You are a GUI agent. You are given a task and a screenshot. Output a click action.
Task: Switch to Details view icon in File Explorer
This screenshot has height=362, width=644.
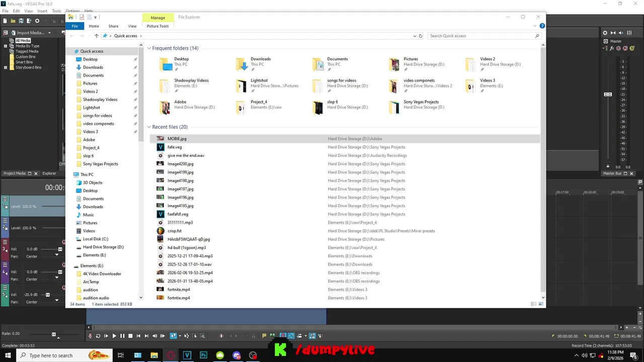533,304
